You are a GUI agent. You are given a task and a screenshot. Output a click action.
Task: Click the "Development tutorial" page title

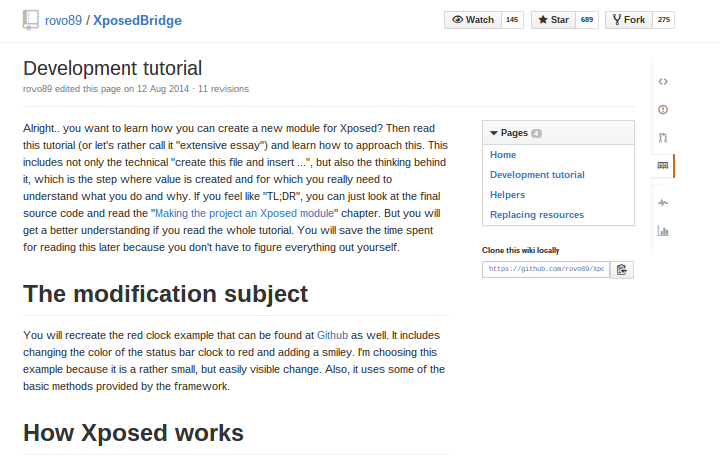(112, 68)
